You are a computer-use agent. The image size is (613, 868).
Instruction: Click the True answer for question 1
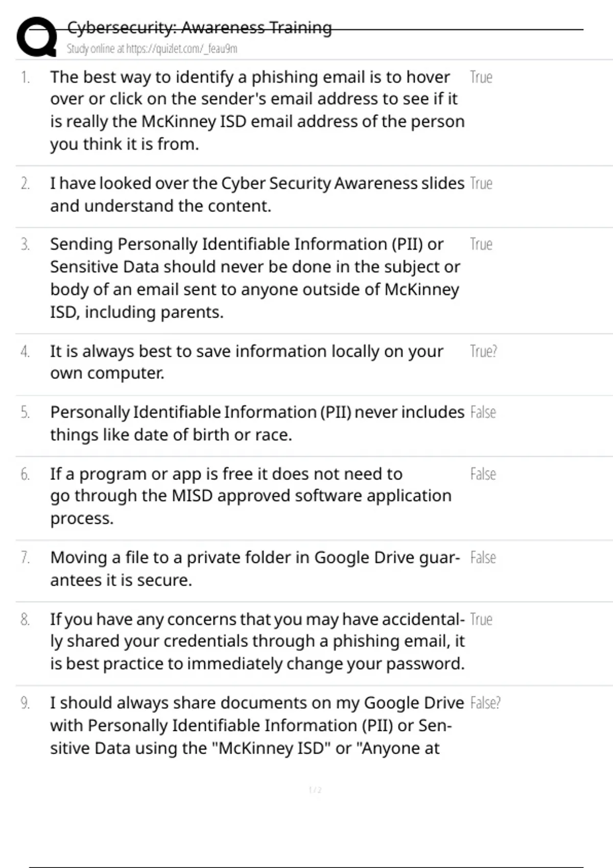(481, 77)
